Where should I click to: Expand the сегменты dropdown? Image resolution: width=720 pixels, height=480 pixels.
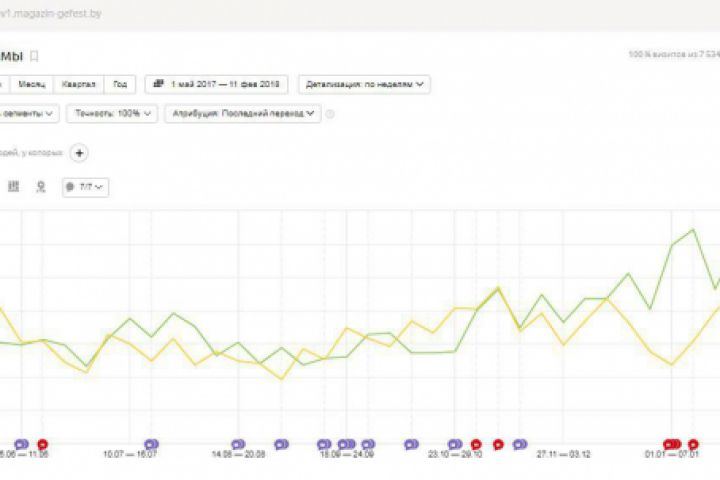coord(28,113)
